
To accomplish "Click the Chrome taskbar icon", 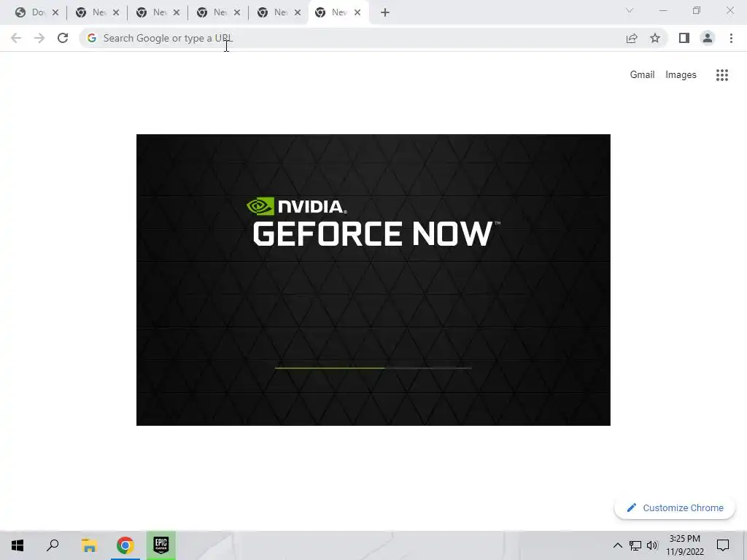I will (125, 545).
